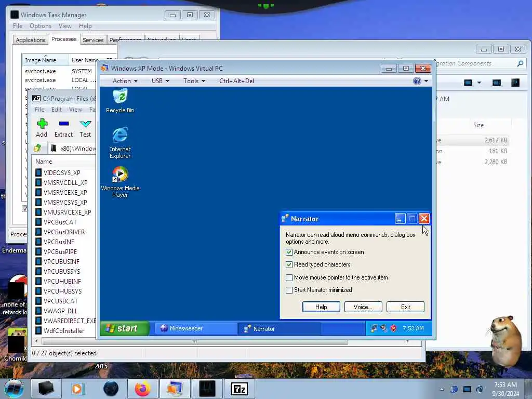Switch to Services tab in Task Manager
This screenshot has width=532, height=399.
click(x=93, y=40)
